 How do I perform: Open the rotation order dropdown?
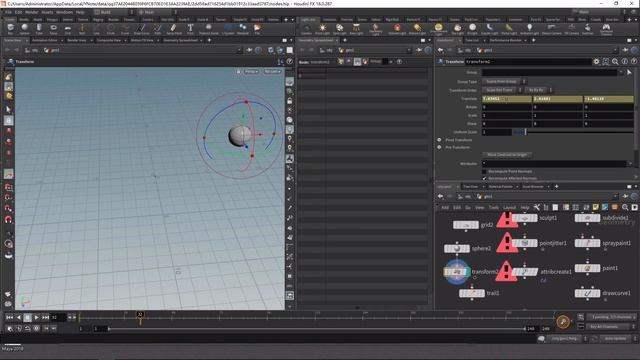point(539,90)
